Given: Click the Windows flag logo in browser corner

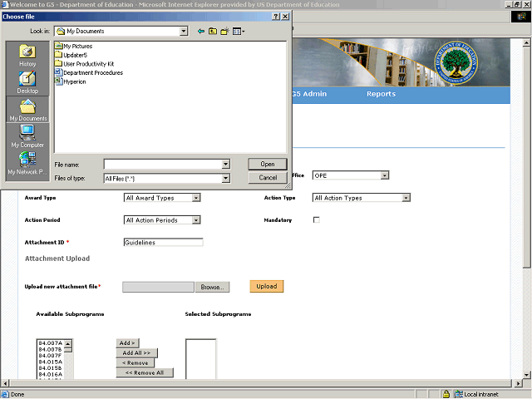Looking at the screenshot, I should [x=521, y=17].
